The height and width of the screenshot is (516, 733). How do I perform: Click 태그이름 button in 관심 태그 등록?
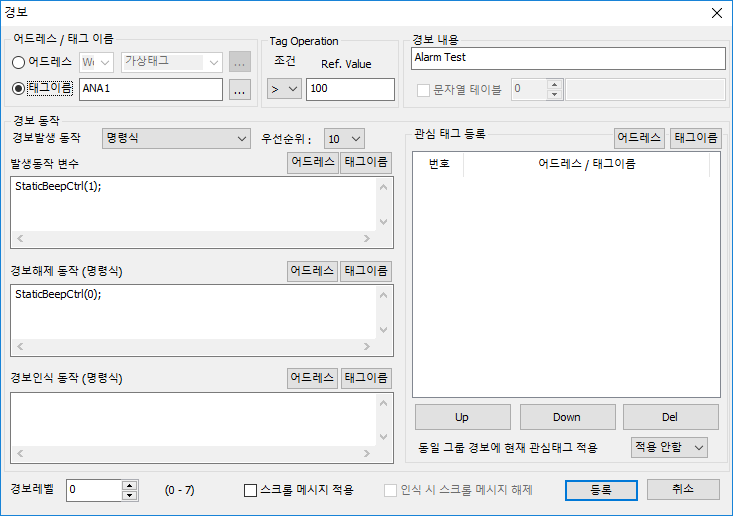coord(696,138)
